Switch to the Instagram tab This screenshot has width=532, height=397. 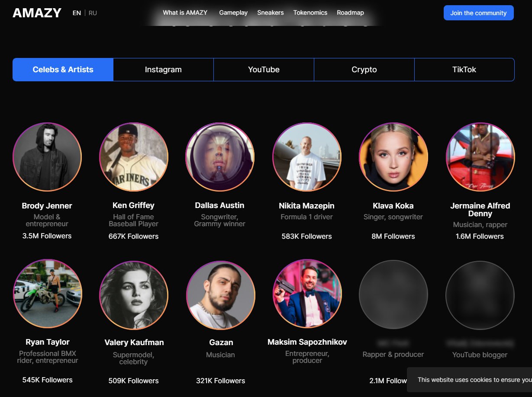tap(163, 70)
